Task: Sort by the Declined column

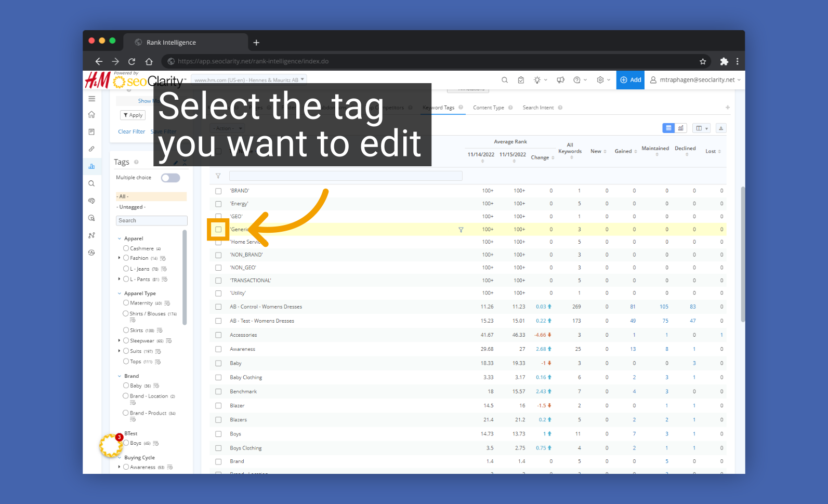Action: (x=685, y=150)
